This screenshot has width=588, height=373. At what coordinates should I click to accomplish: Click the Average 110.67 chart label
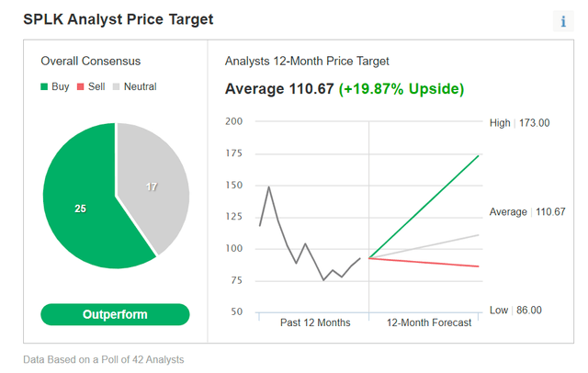pyautogui.click(x=527, y=212)
